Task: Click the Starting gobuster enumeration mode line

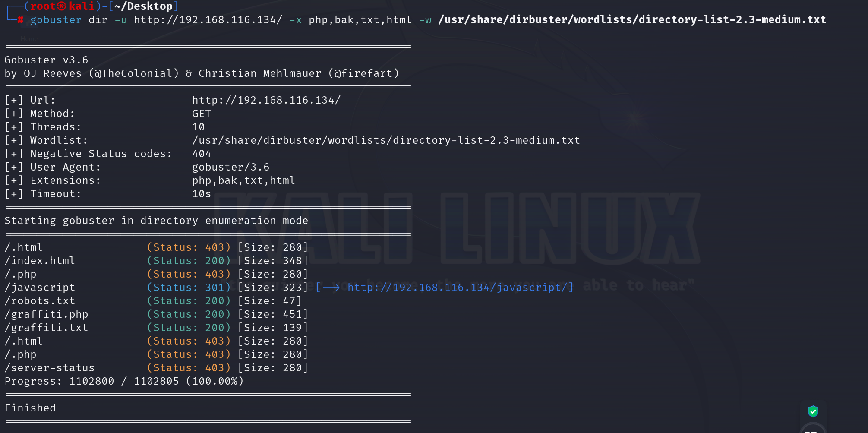Action: 156,221
